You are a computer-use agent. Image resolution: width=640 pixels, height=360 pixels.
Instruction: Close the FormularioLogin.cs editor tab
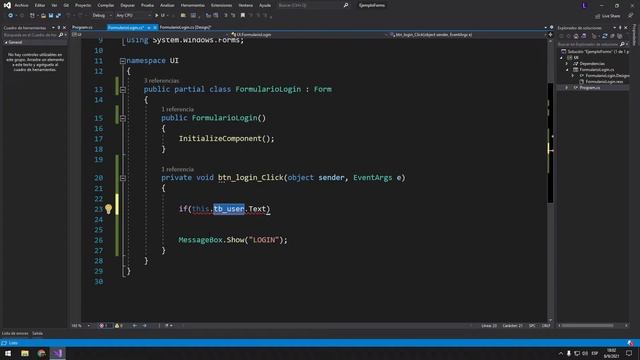tap(155, 27)
